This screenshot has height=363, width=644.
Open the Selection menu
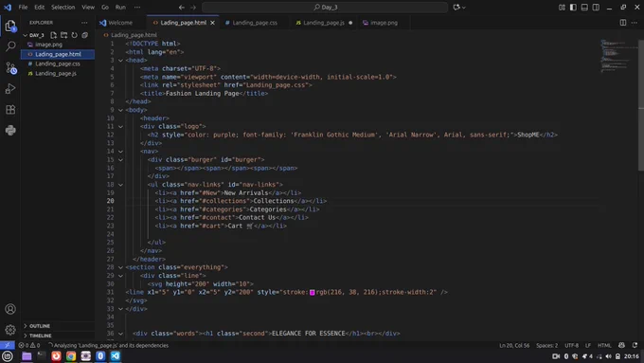63,7
